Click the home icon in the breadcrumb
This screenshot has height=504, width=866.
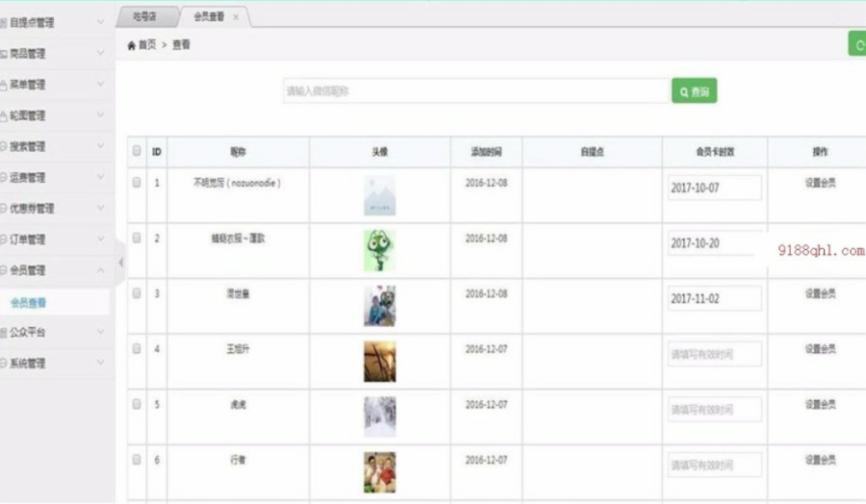132,45
